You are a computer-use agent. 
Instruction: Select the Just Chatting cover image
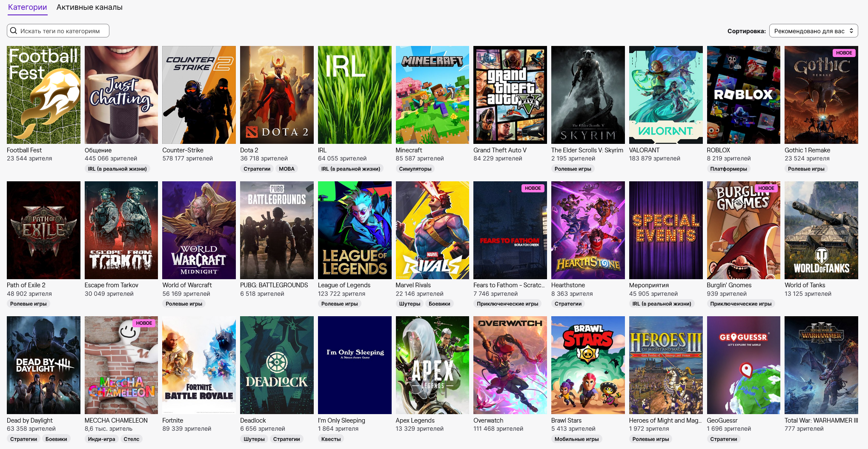click(x=121, y=95)
